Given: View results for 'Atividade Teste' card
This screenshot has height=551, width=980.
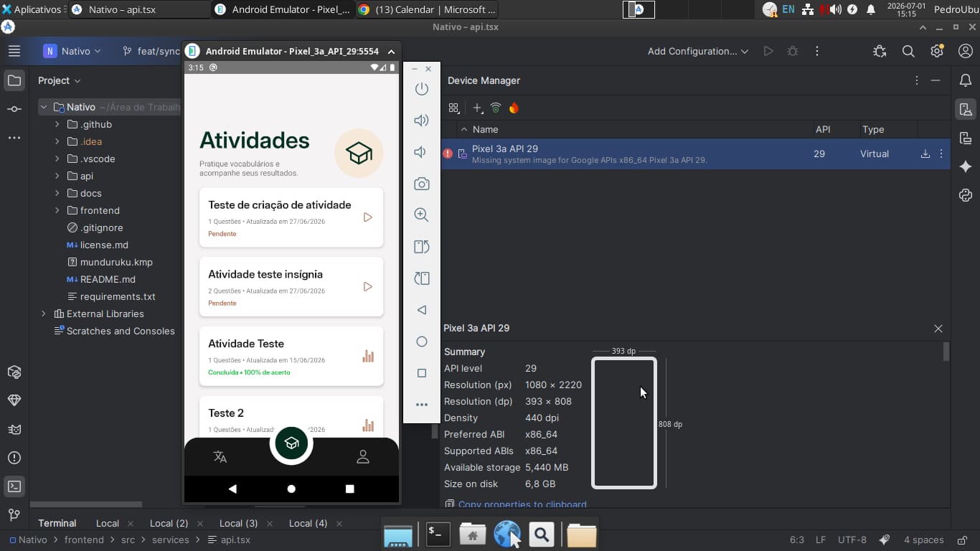Looking at the screenshot, I should (367, 356).
